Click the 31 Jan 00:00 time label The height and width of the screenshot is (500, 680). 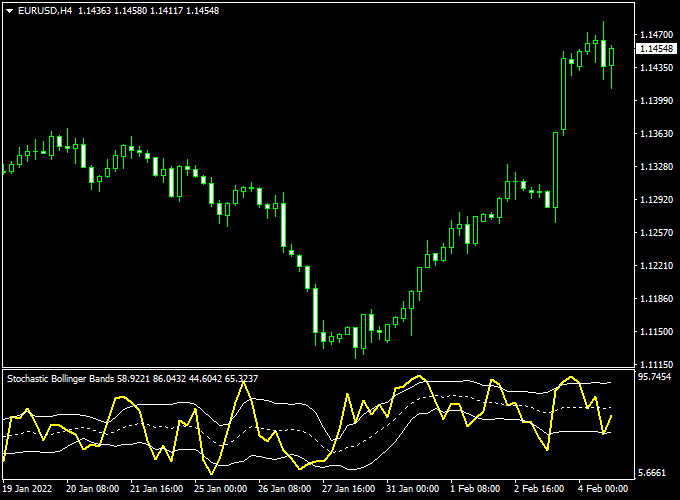click(x=412, y=489)
